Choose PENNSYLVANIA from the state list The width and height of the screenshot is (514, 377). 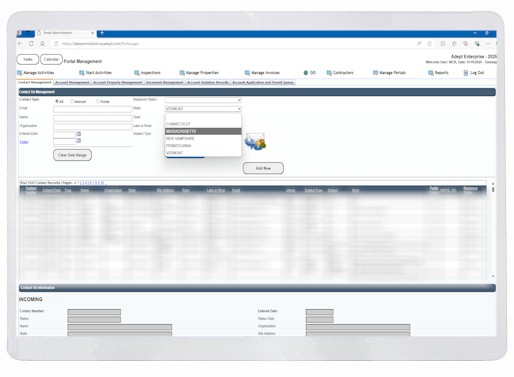203,146
